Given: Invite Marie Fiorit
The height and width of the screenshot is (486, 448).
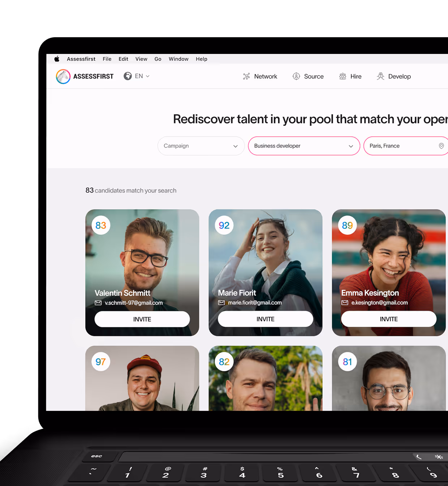Looking at the screenshot, I should (x=266, y=319).
